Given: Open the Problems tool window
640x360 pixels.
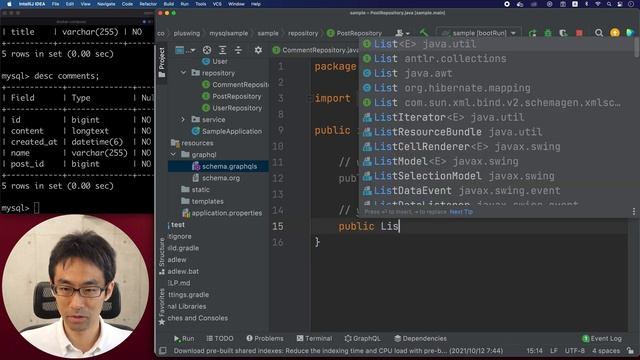Looking at the screenshot, I should [264, 338].
